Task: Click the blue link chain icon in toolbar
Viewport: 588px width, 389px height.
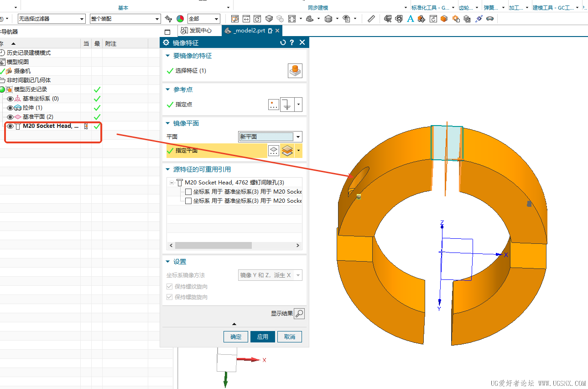Action: click(x=479, y=19)
